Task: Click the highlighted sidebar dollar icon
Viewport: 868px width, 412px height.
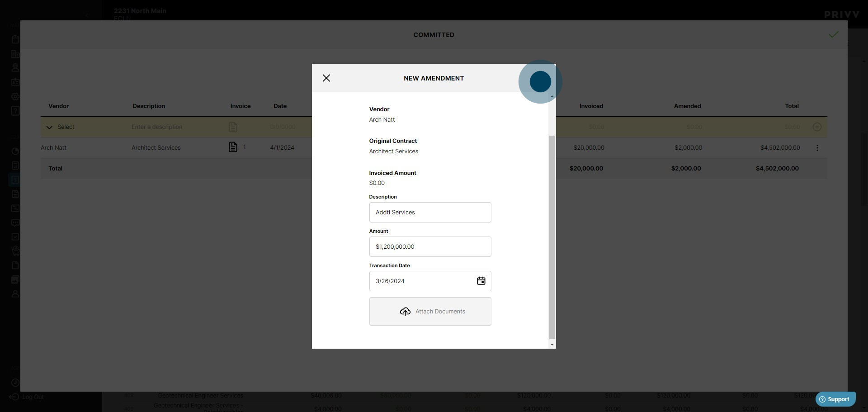Action: tap(15, 180)
